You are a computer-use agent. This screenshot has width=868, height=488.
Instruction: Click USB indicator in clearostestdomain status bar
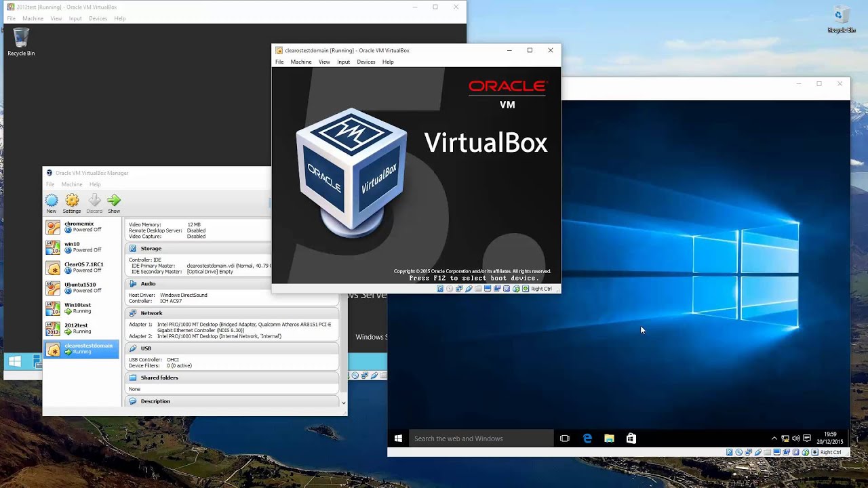469,289
